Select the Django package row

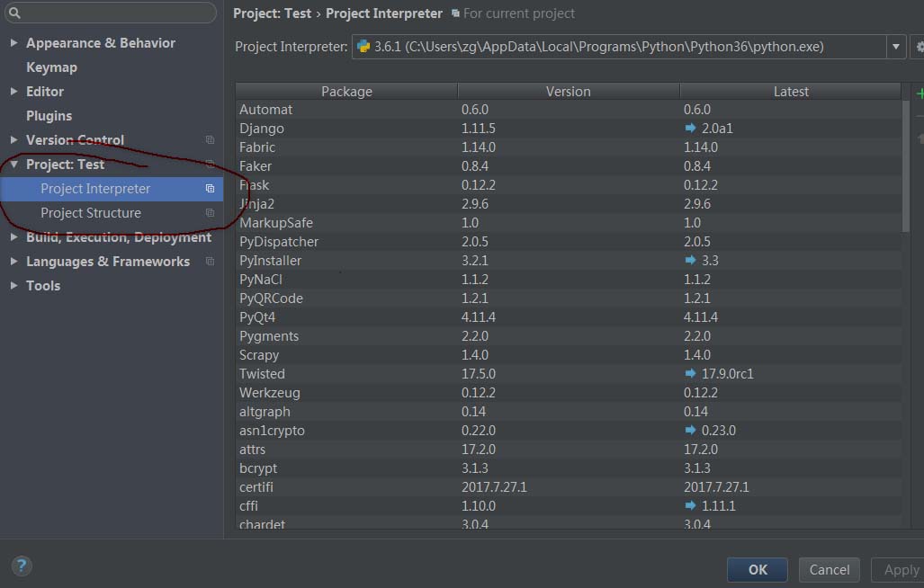(x=568, y=129)
